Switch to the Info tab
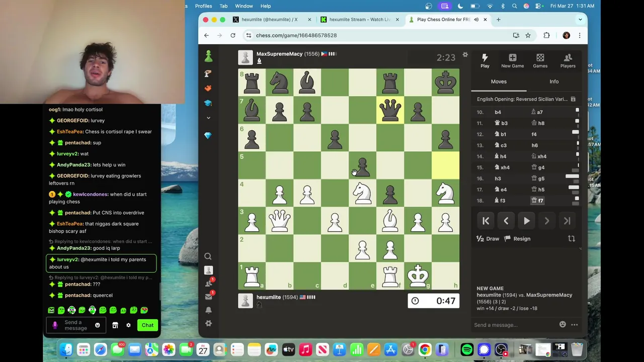 pos(554,81)
